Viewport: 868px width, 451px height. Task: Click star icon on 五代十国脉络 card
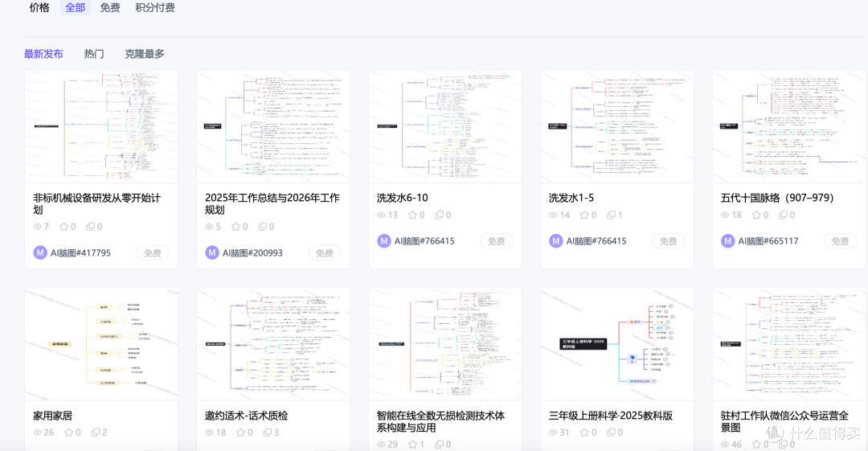[756, 215]
